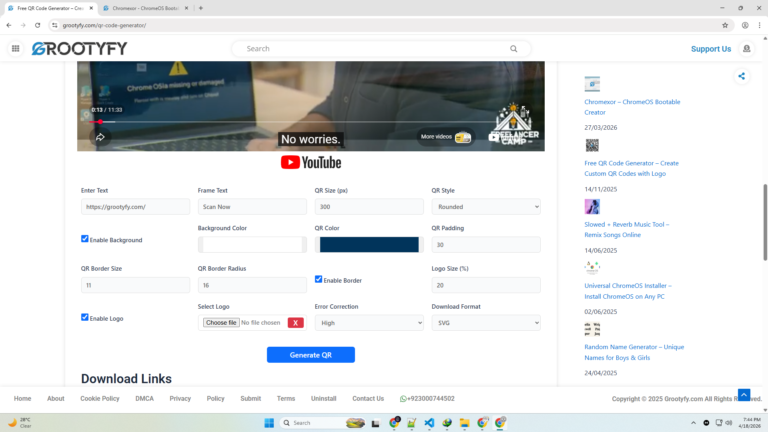Open the Home footer link
The height and width of the screenshot is (432, 768).
coord(23,399)
